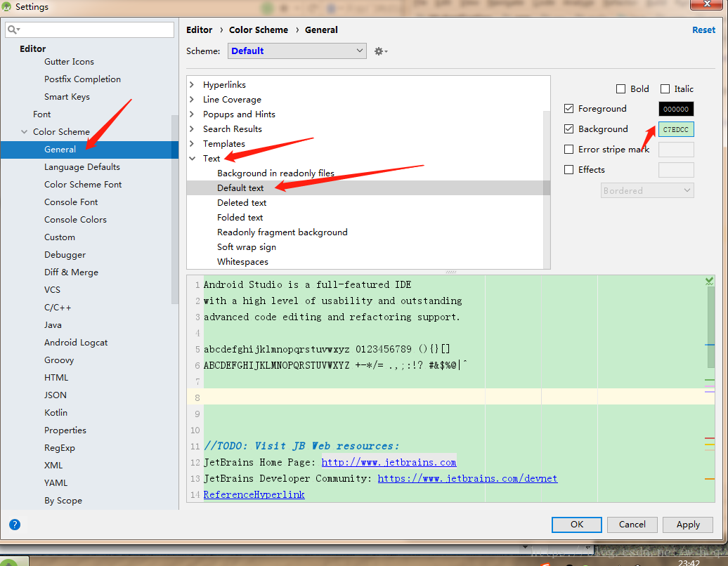Screen dimensions: 728x566
Task: Enable the Error stripe mark checkbox
Action: [x=568, y=150]
